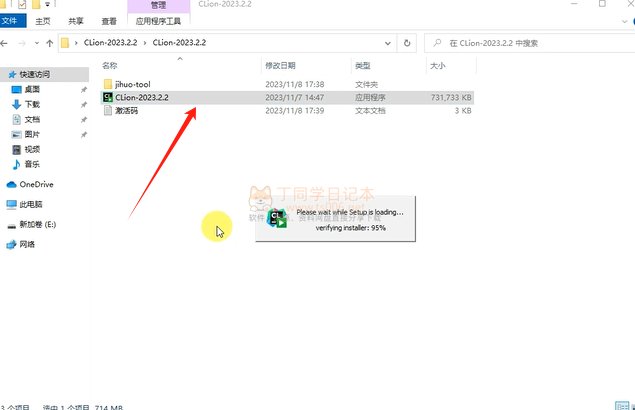Switch to the 主页 ribbon tab
The height and width of the screenshot is (410, 635).
pos(43,21)
